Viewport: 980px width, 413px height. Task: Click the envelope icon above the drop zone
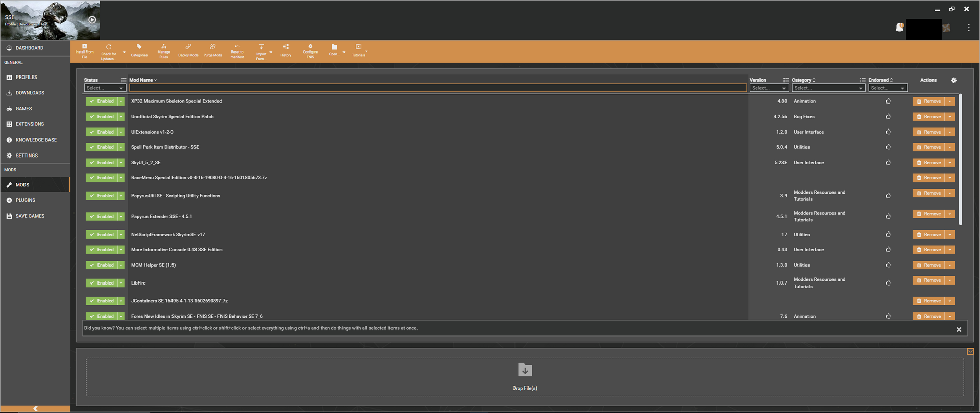point(970,351)
